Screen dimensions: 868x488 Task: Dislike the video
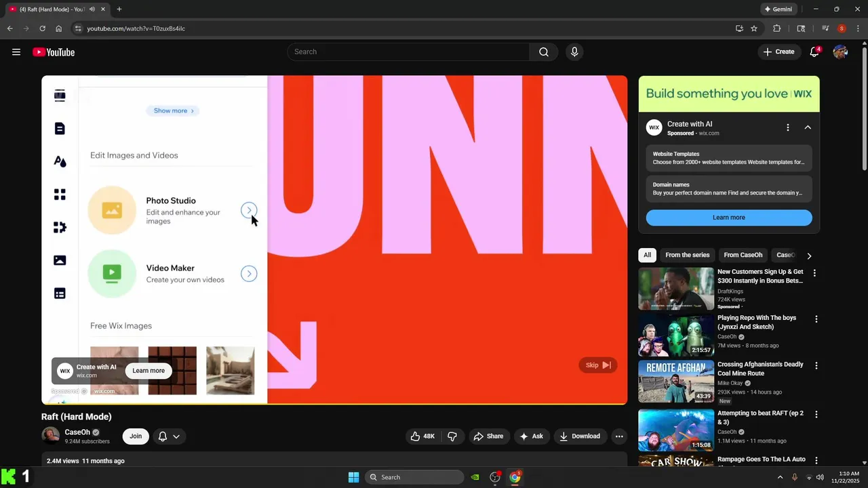(452, 436)
